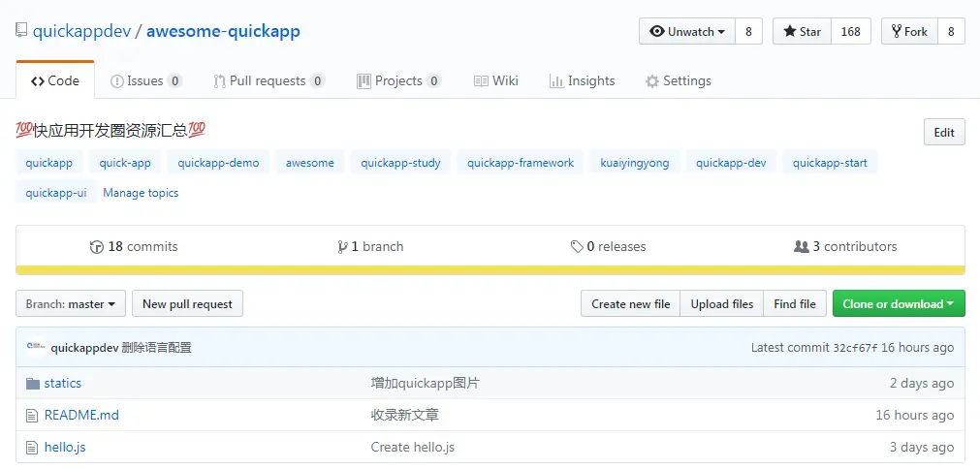Open Clone or download dropdown
Viewport: 980px width, 469px height.
899,303
